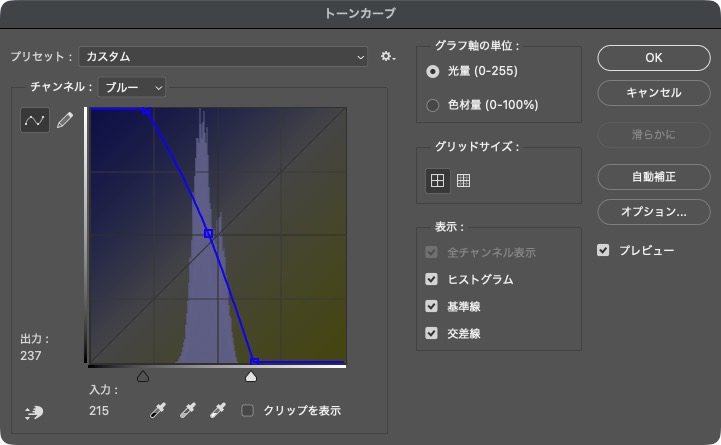
Task: Toggle the ヒストグラム checkbox
Action: 431,279
